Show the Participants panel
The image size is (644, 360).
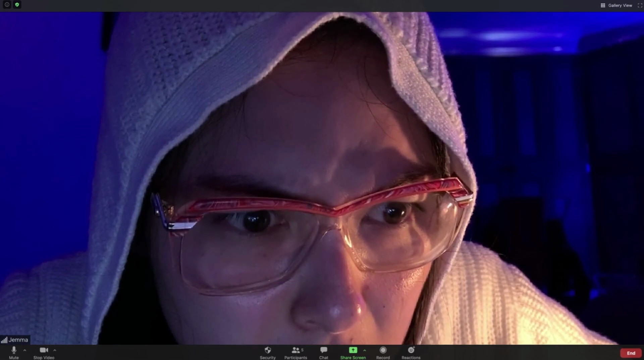[x=296, y=353]
